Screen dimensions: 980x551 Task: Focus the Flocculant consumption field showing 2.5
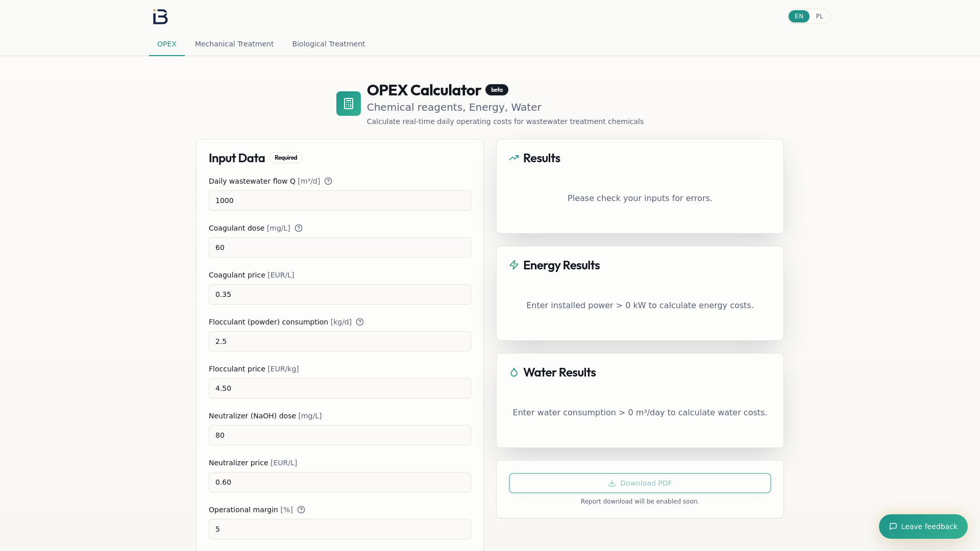(x=340, y=341)
